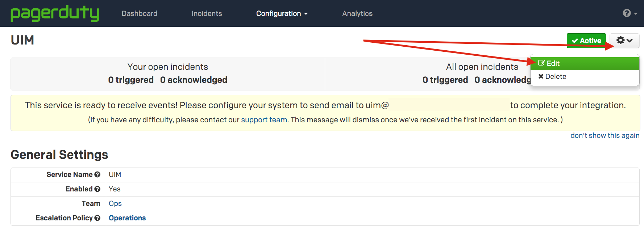
Task: Open the Analytics section
Action: tap(357, 13)
